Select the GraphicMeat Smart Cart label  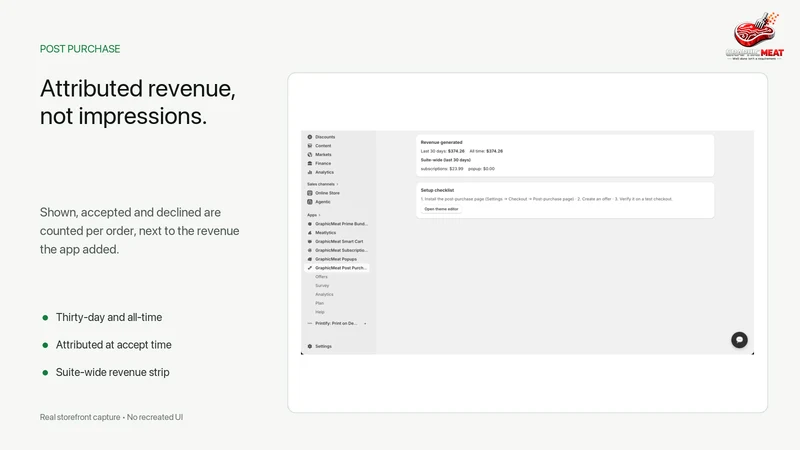pos(339,241)
